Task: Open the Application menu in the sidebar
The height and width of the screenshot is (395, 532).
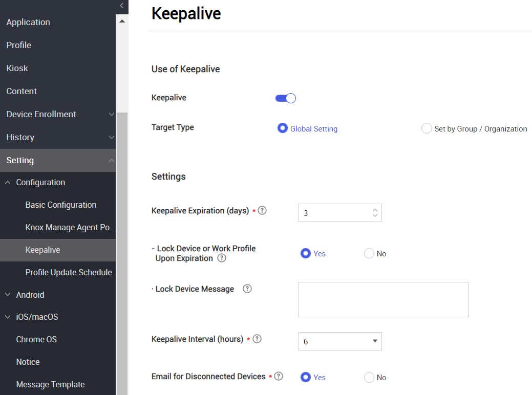Action: point(28,22)
